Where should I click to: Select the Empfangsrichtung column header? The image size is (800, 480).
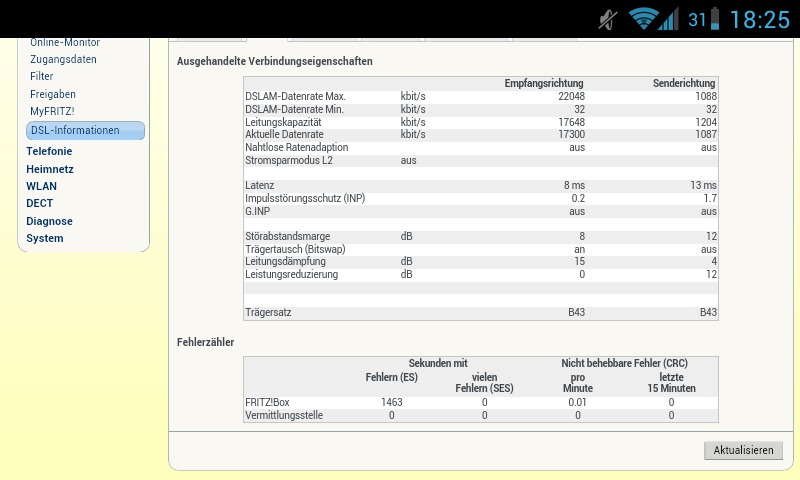(544, 83)
